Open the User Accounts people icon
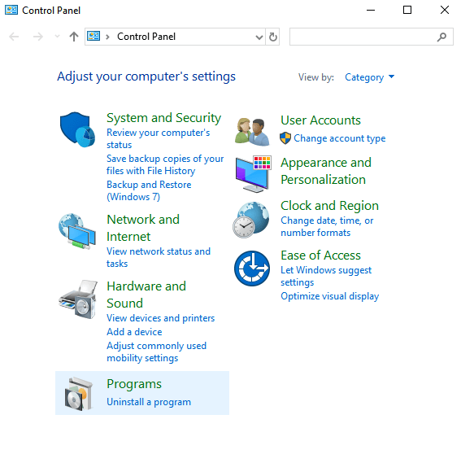The image size is (461, 476). (252, 132)
